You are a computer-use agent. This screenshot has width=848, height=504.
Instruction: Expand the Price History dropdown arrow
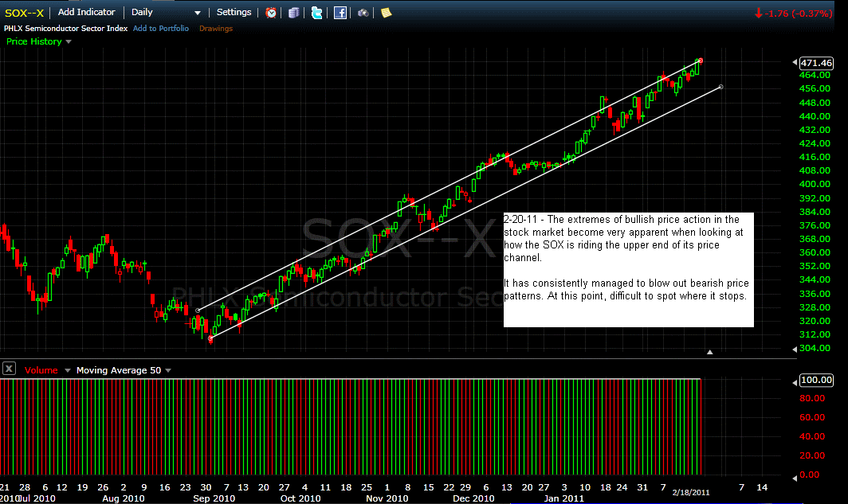69,41
